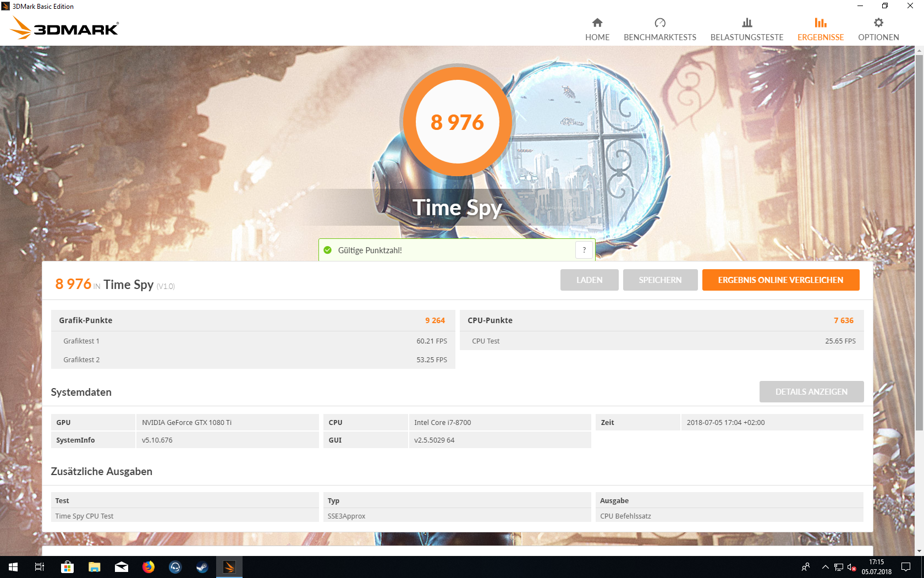Image resolution: width=924 pixels, height=578 pixels.
Task: Open the People icon in system tray
Action: 806,567
